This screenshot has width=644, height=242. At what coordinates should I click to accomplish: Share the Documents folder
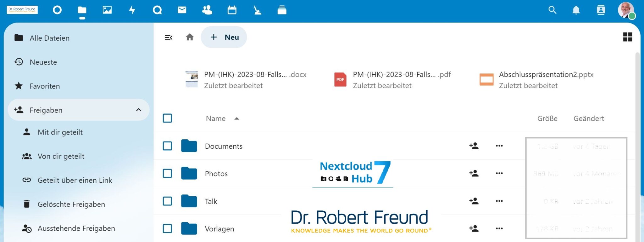click(474, 146)
